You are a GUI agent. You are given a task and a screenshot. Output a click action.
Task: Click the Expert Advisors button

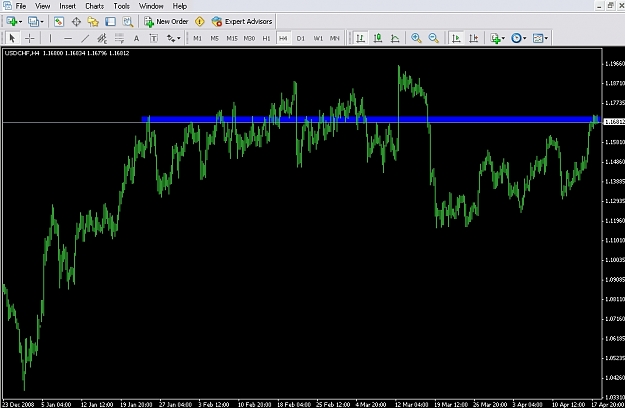pos(242,22)
